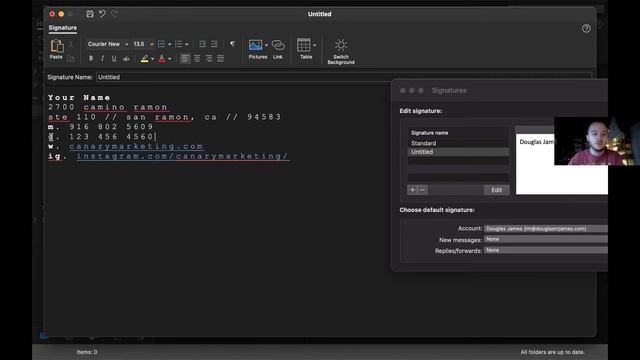Screen dimensions: 640x360
Task: Click Edit button in Signatures window
Action: click(x=496, y=190)
